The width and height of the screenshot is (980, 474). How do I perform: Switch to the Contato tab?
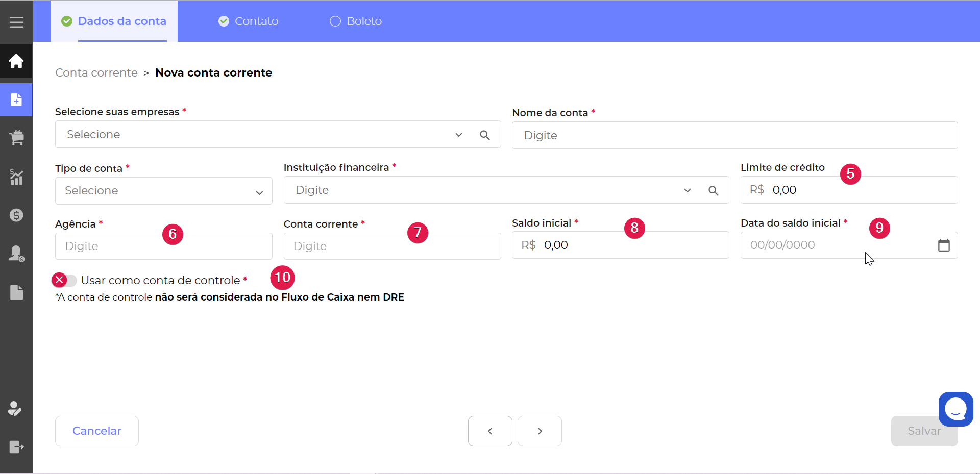[x=249, y=21]
